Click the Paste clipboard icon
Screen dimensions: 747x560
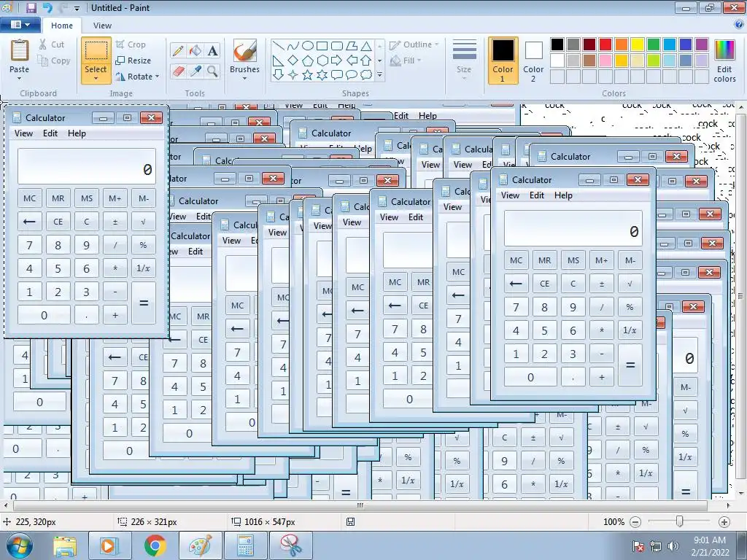coord(20,51)
